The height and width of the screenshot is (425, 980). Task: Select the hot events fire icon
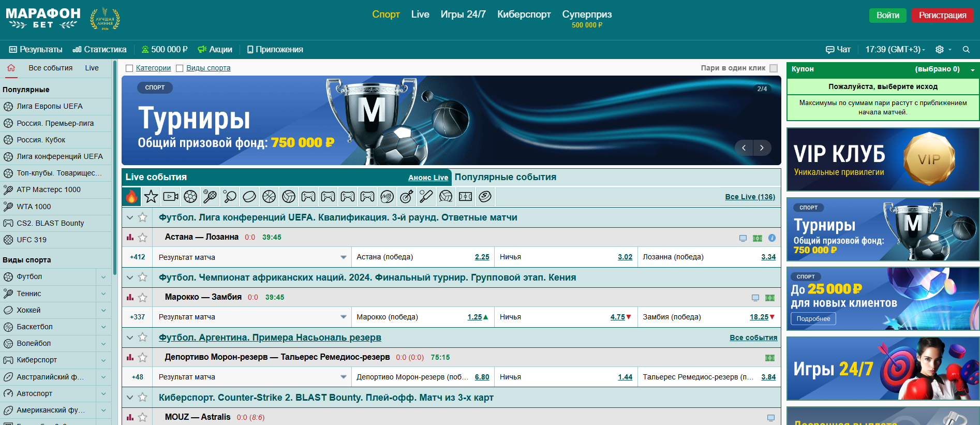(131, 197)
